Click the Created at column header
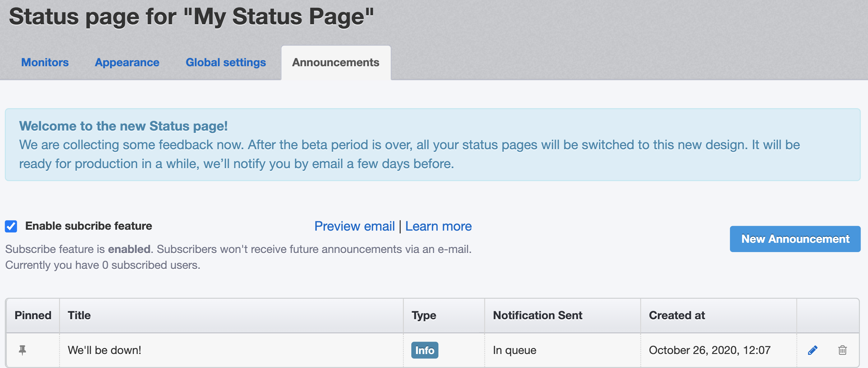Image resolution: width=868 pixels, height=368 pixels. 676,315
